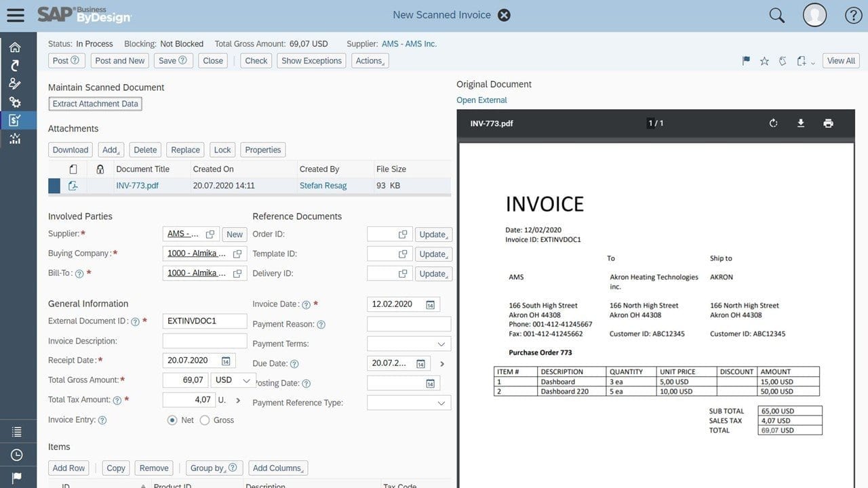Open the Add Columns dropdown
868x488 pixels.
tap(279, 468)
